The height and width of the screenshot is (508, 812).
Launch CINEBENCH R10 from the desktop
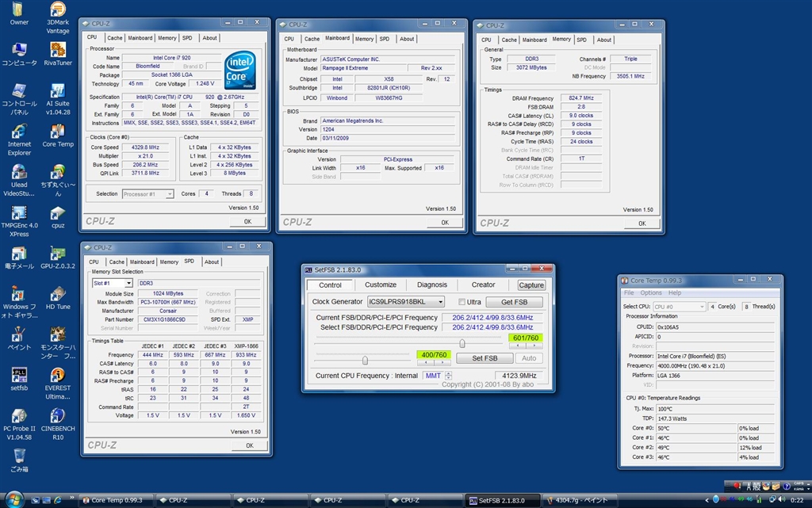click(57, 417)
